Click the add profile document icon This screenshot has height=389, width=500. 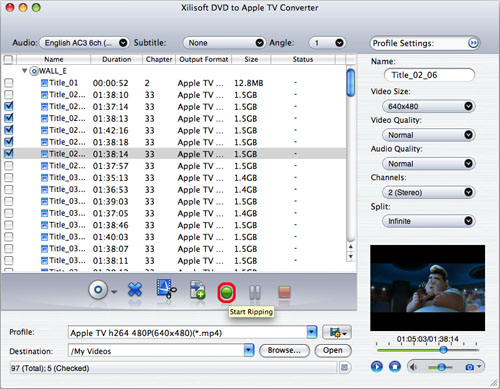(197, 289)
